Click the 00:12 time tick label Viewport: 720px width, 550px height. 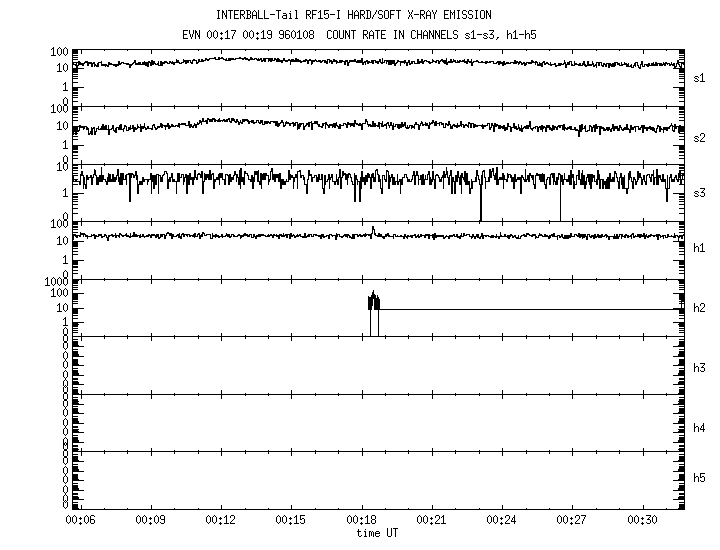point(221,520)
